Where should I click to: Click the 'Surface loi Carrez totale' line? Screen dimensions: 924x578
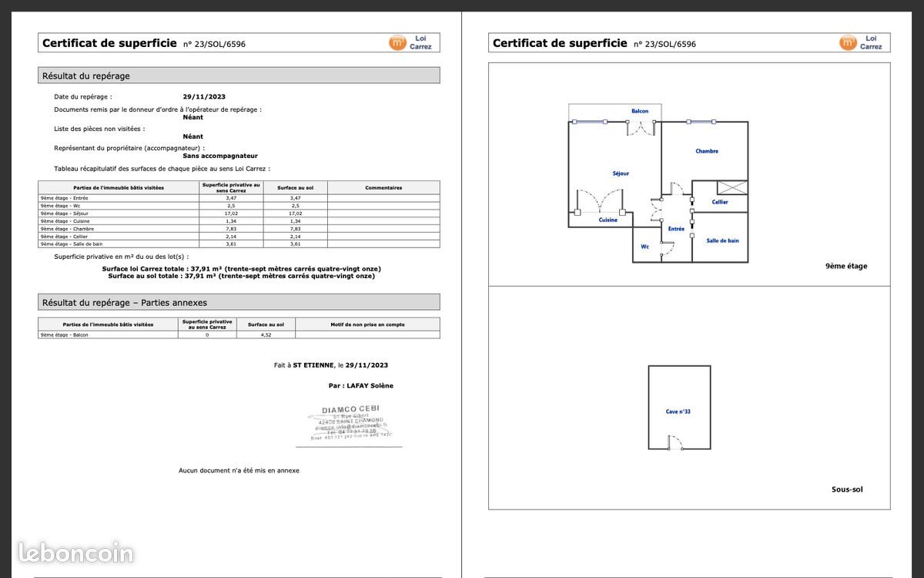click(x=241, y=269)
